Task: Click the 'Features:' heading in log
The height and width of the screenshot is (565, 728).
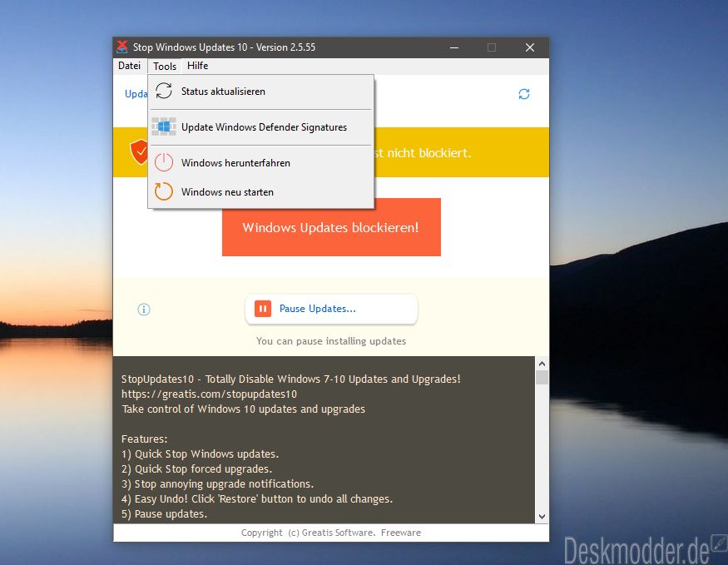Action: click(x=145, y=439)
